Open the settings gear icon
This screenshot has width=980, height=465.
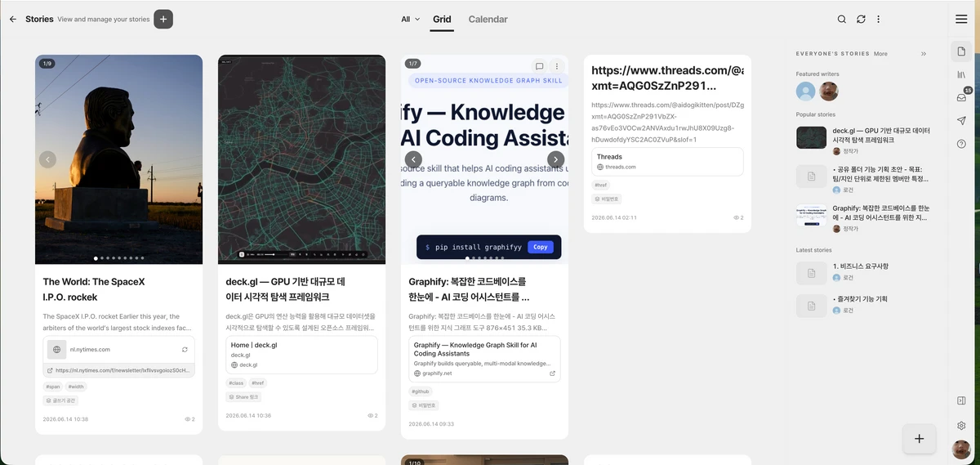pos(961,426)
